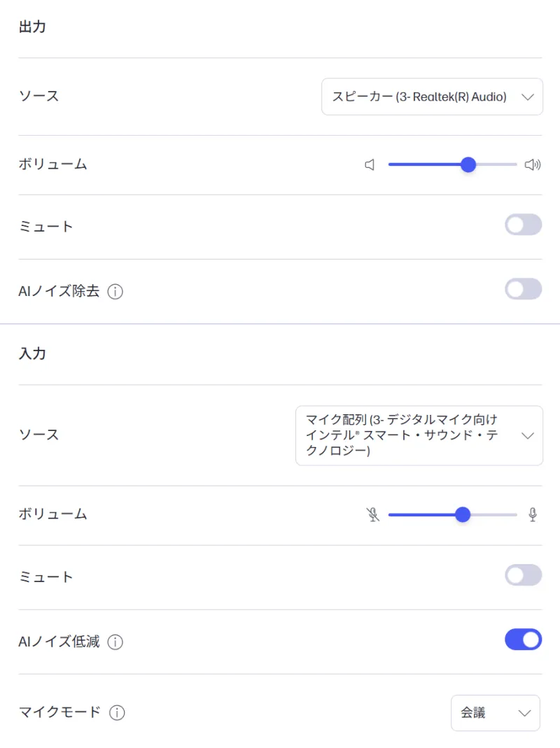Click info icon next to AIノイズ除去
560x748 pixels.
(x=115, y=292)
